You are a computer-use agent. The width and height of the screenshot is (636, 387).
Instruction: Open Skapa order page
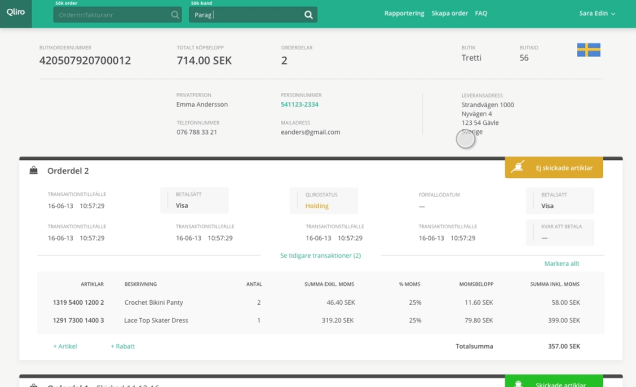point(449,13)
